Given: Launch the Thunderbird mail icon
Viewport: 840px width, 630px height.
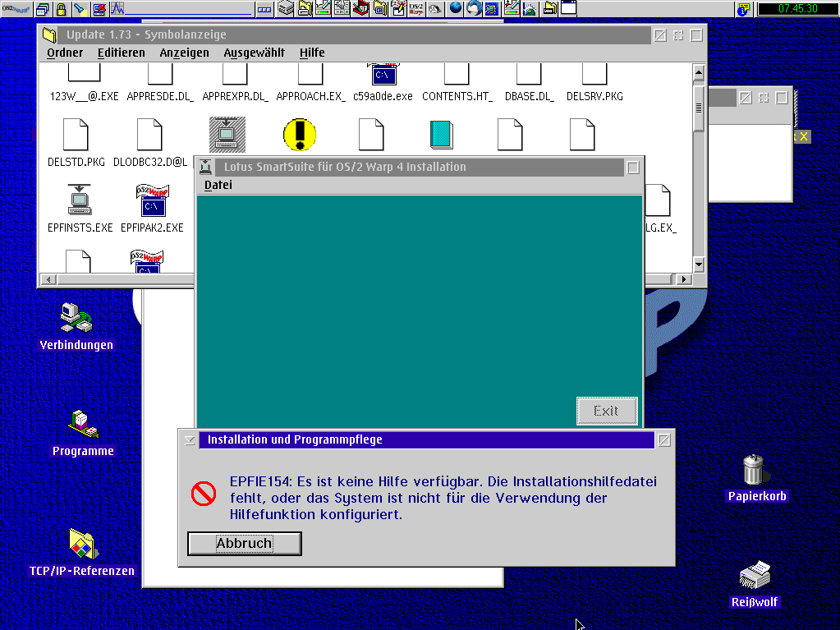Looking at the screenshot, I should click(474, 8).
